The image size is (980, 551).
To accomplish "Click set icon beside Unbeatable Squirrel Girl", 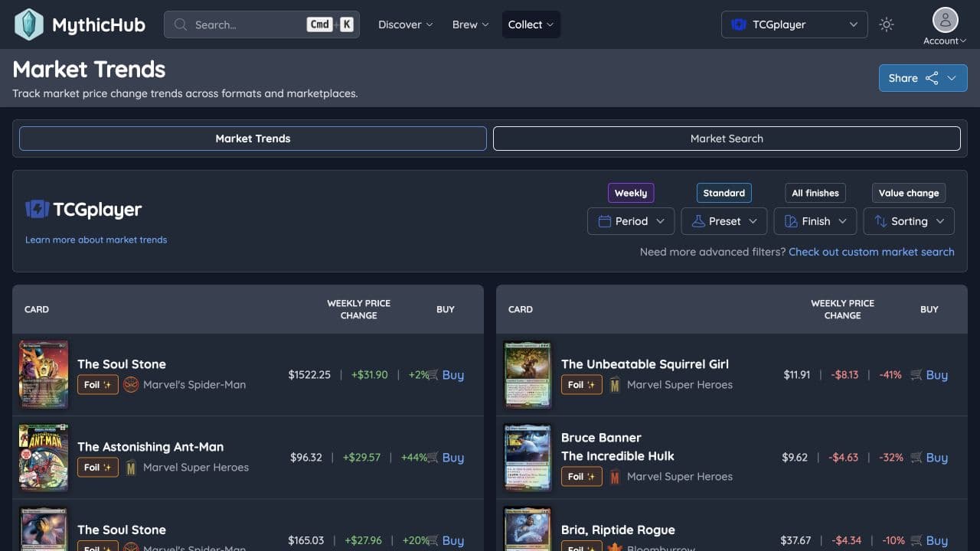I will pyautogui.click(x=615, y=384).
